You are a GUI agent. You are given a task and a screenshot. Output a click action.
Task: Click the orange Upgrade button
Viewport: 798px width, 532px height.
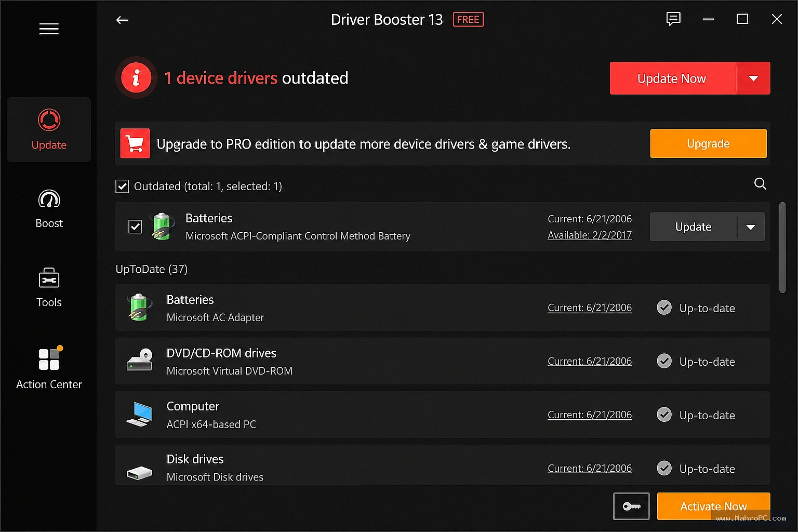tap(708, 143)
